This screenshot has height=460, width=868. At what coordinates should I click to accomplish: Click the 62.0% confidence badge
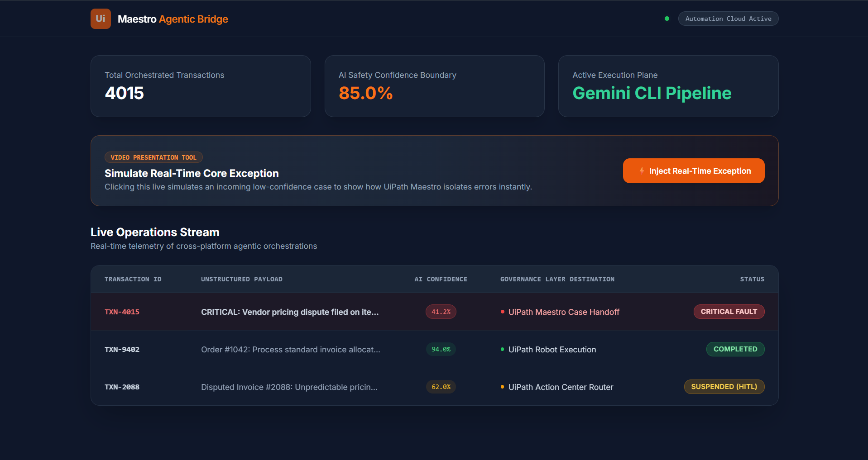(441, 387)
